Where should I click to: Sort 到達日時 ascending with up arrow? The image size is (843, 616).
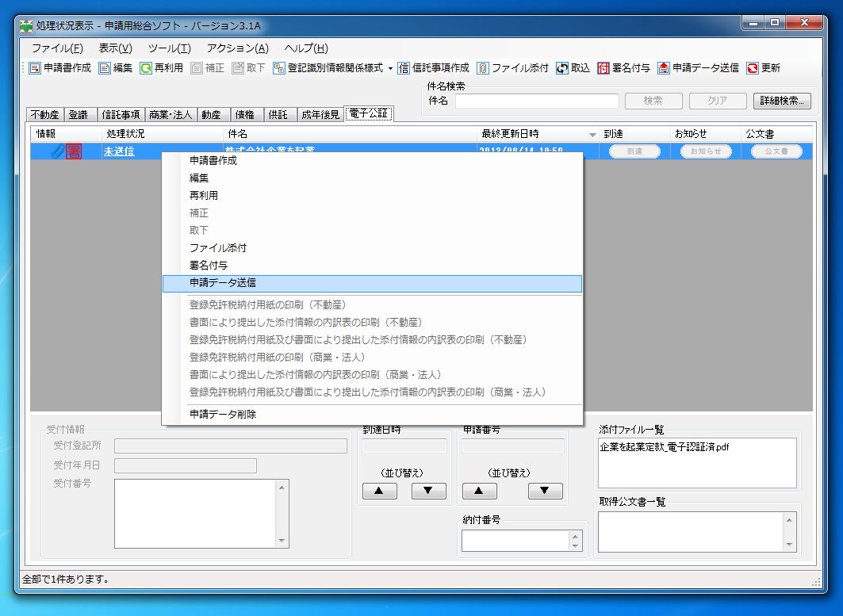380,491
